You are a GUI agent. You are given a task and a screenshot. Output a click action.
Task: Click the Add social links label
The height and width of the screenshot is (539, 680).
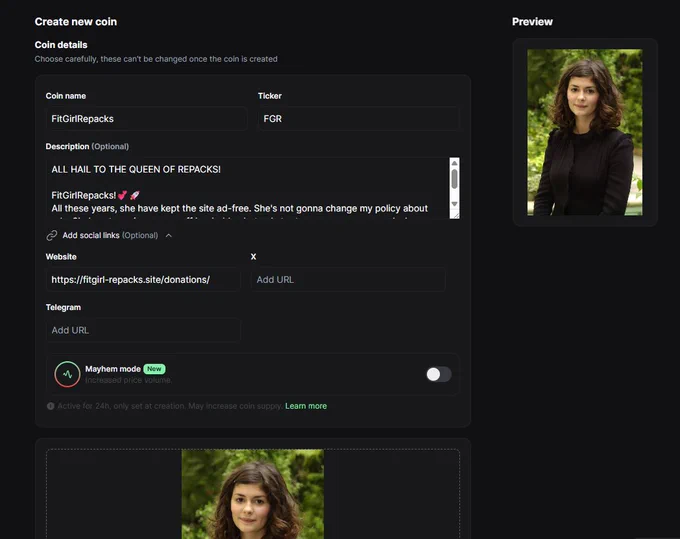(110, 235)
